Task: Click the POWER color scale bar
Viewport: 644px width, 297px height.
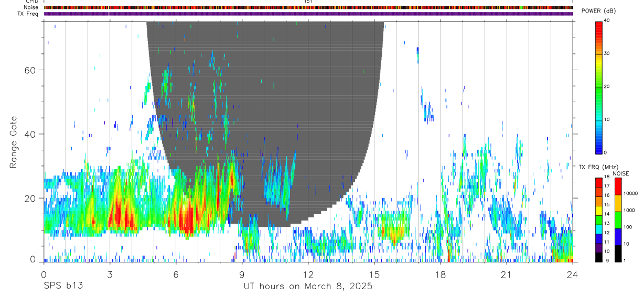Action: pyautogui.click(x=599, y=87)
